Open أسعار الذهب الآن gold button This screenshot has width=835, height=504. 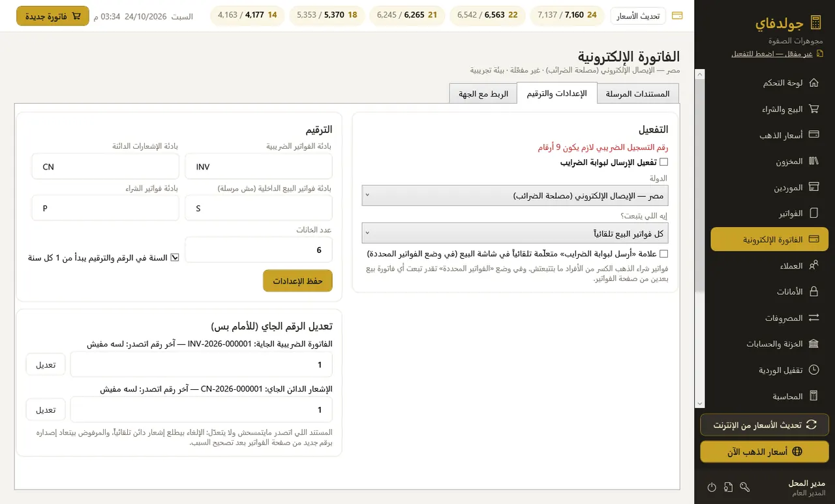pos(765,451)
